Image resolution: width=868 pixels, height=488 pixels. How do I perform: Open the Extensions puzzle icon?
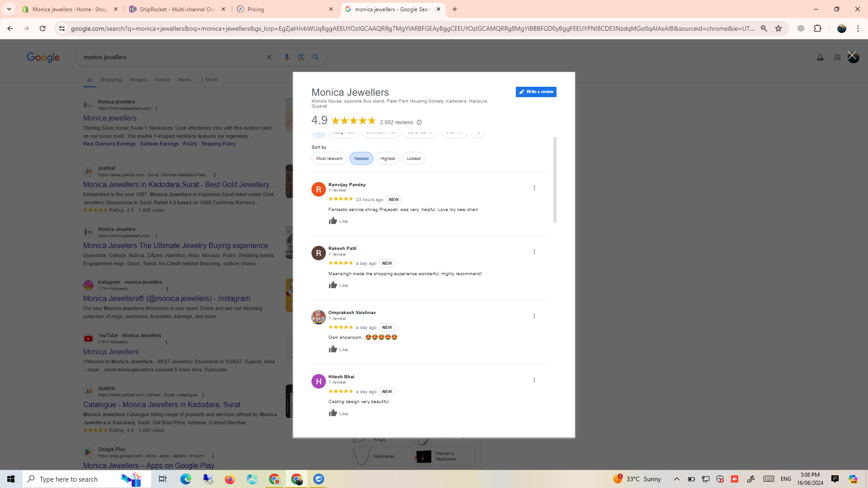(817, 28)
